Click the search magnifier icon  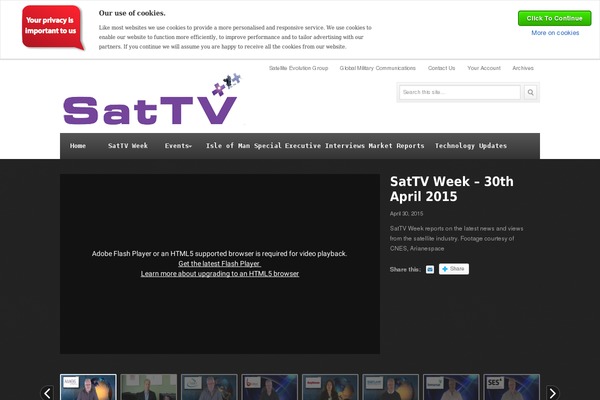tap(530, 92)
